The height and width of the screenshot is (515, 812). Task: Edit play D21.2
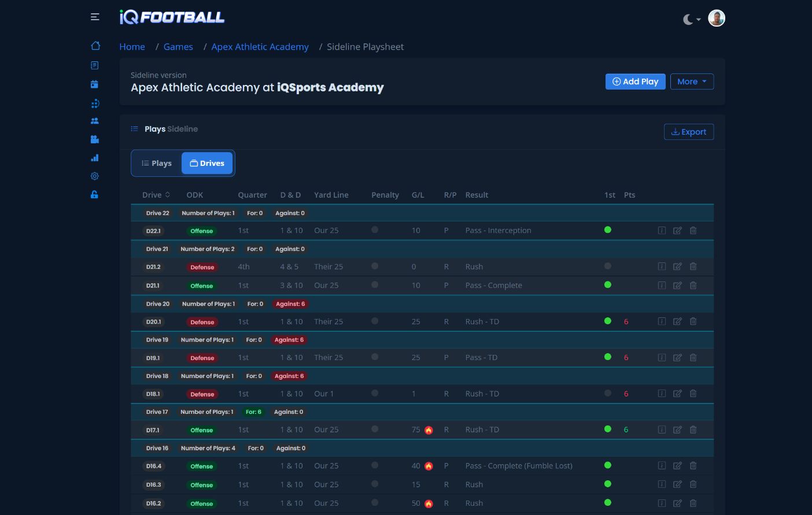point(677,266)
